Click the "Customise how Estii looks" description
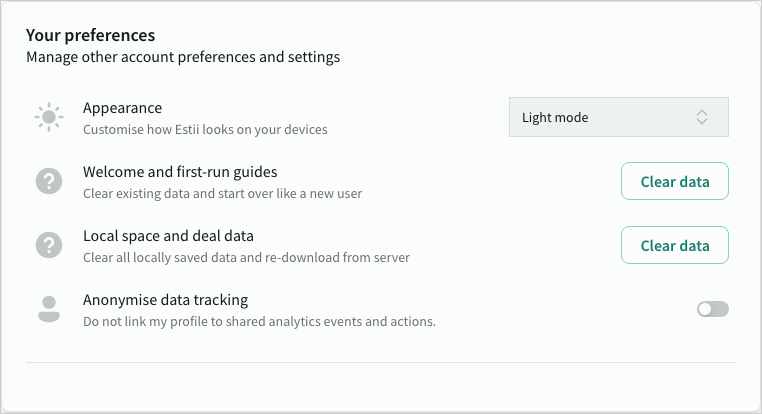 205,129
